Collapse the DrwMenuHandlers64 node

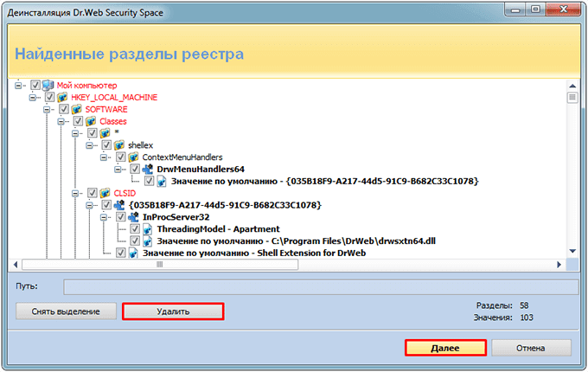(x=118, y=169)
